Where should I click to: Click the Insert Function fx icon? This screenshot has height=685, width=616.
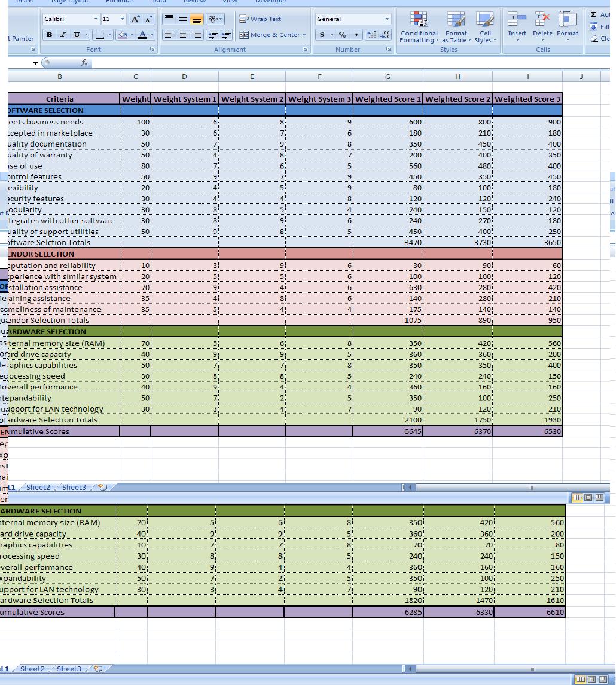click(x=84, y=63)
